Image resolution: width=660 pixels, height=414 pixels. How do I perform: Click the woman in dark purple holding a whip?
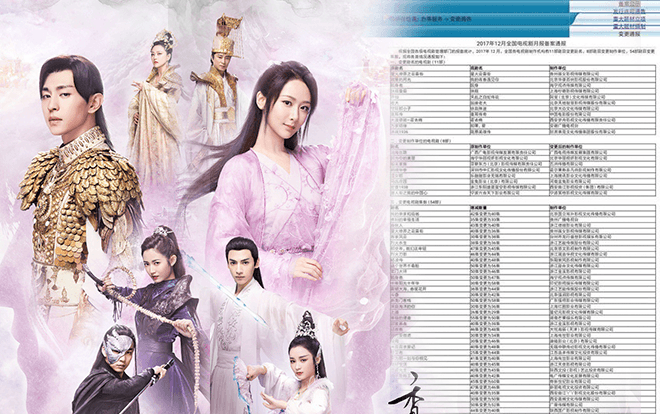[160, 300]
